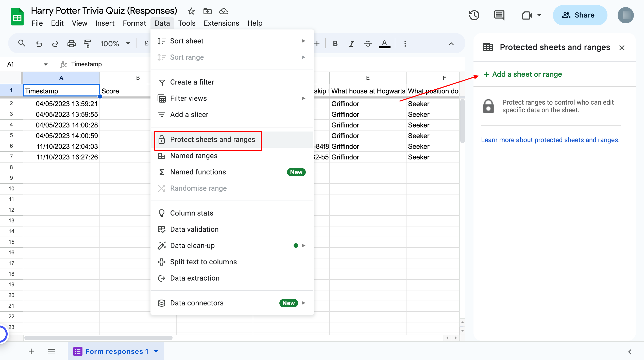Click the Redo icon
The width and height of the screenshot is (644, 360).
tap(55, 43)
